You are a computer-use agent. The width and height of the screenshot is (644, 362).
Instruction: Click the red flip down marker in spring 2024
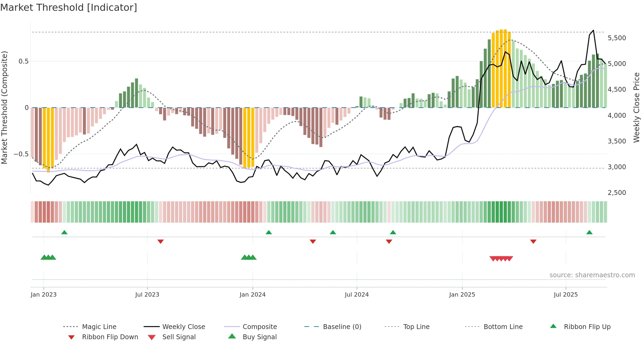coord(313,242)
